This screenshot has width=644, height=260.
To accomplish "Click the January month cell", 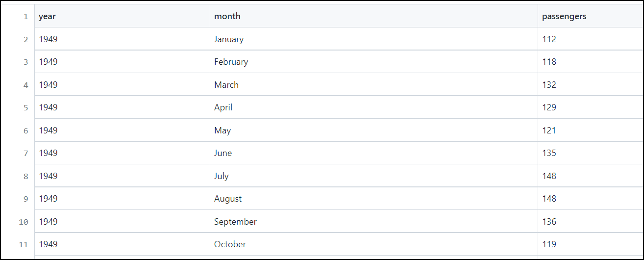I will click(x=229, y=39).
